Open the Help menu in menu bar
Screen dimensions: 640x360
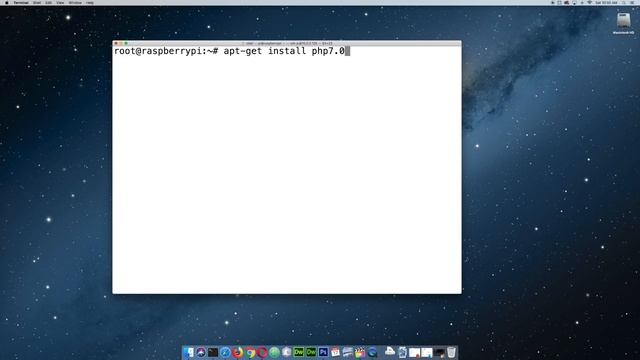click(x=90, y=2)
